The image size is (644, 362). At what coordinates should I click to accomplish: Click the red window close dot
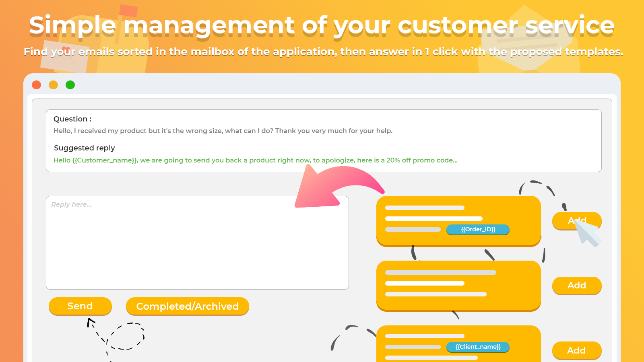tap(37, 85)
